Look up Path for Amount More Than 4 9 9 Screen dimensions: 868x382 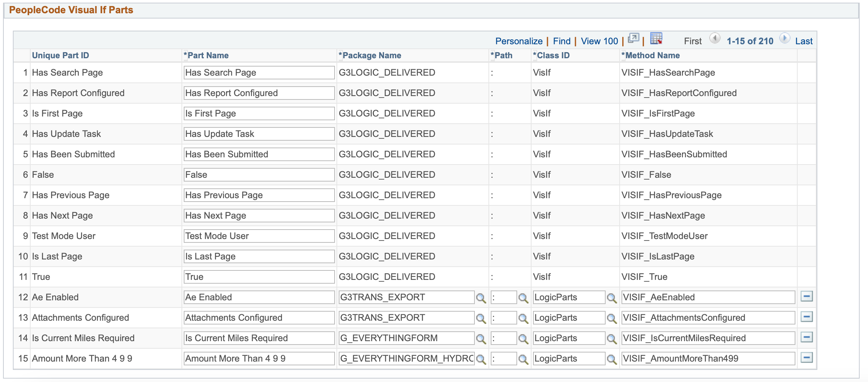(x=523, y=359)
